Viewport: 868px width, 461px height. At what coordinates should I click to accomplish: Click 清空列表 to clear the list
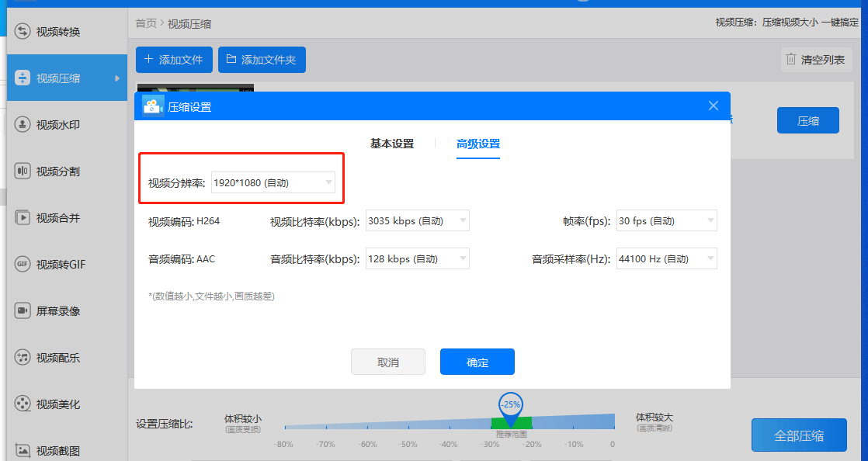[x=816, y=59]
